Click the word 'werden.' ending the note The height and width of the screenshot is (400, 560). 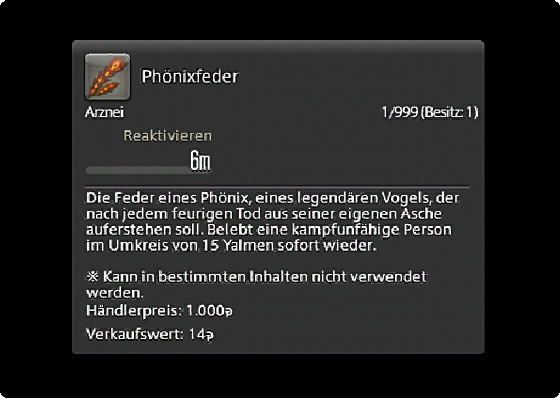pos(115,293)
